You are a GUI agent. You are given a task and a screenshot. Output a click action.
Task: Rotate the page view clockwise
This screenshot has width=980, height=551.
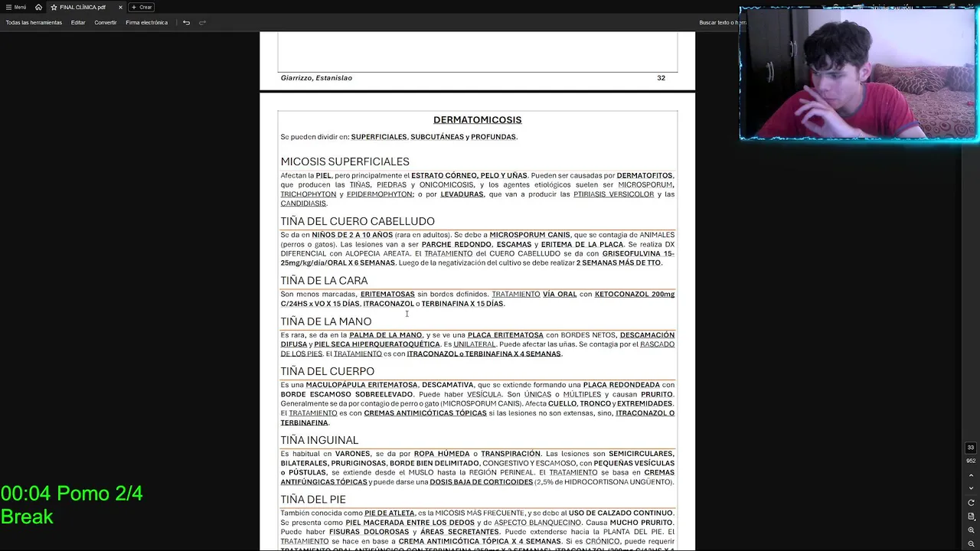click(x=971, y=503)
